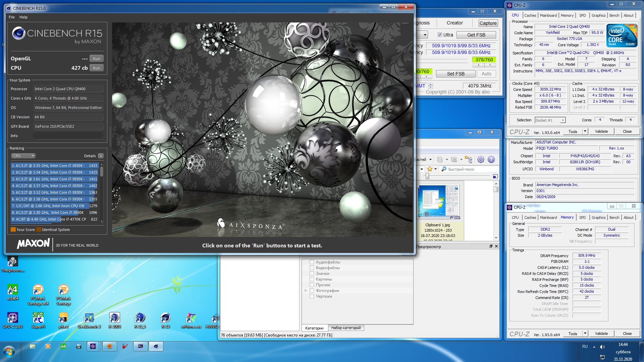
Task: Open the wPrime.exe desktop shortcut
Action: click(x=191, y=320)
